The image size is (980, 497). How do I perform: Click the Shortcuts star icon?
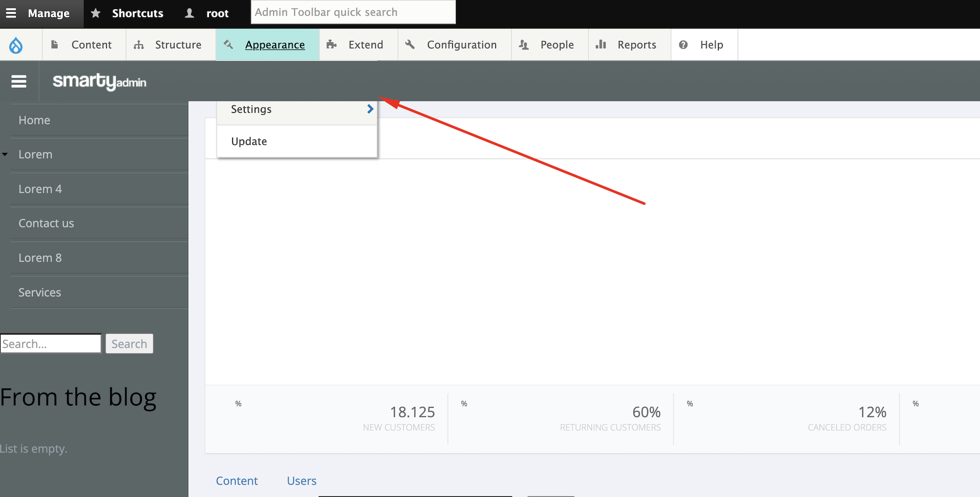95,13
